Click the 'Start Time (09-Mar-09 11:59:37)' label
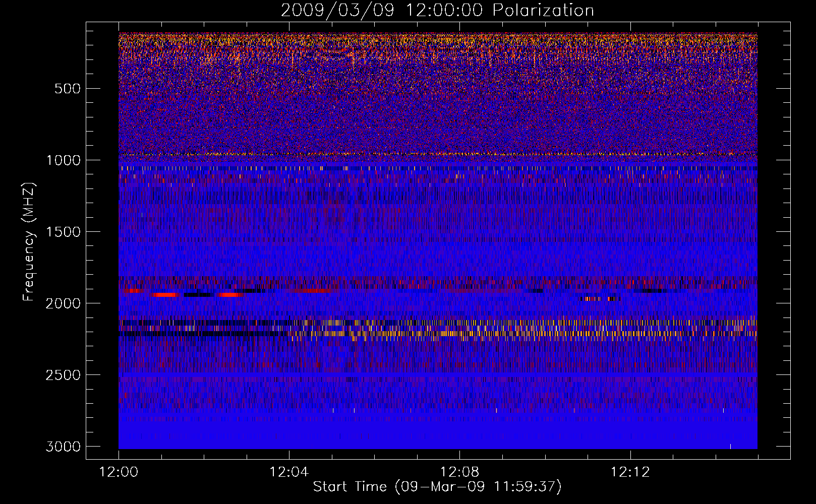The height and width of the screenshot is (504, 816). coord(437,487)
